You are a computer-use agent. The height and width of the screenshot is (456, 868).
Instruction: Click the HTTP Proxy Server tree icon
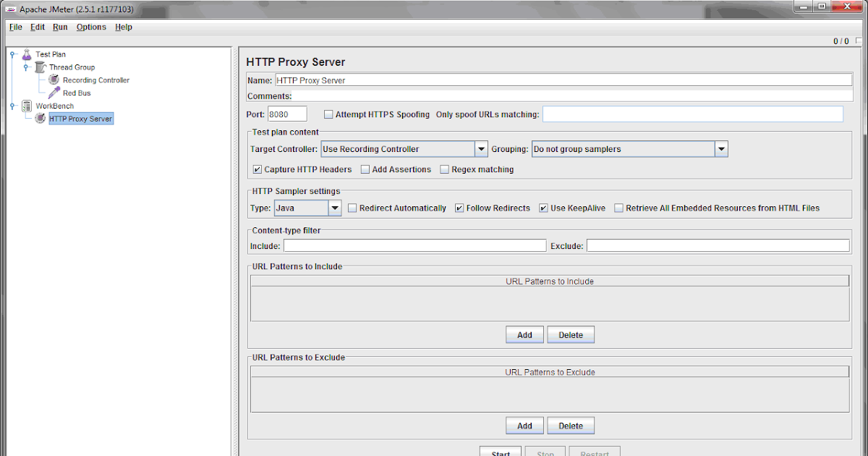point(41,119)
